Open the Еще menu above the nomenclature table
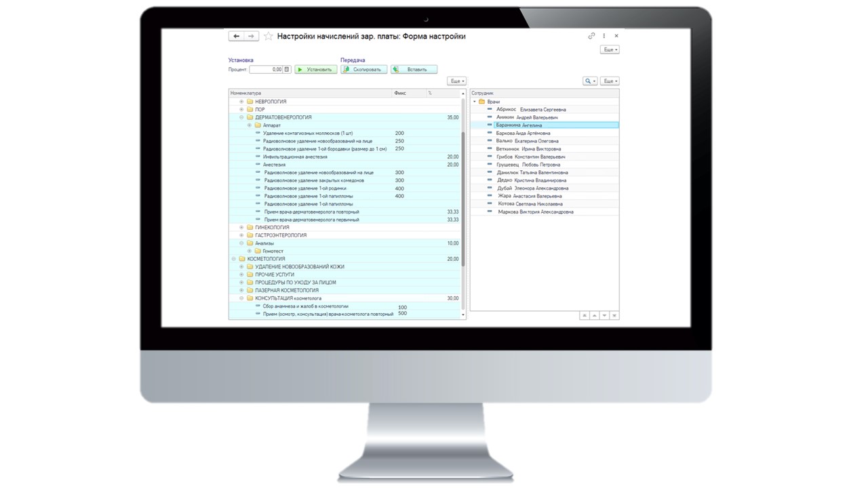868x488 pixels. tap(457, 81)
